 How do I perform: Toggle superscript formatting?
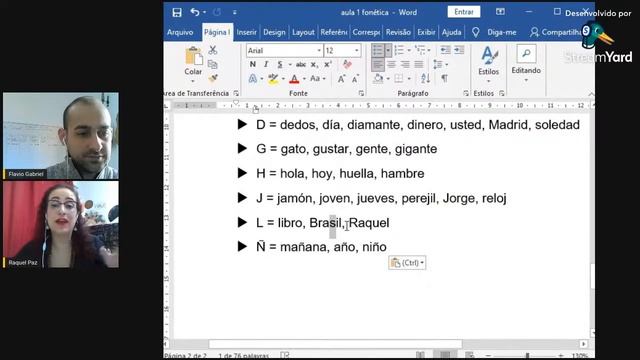tap(327, 64)
